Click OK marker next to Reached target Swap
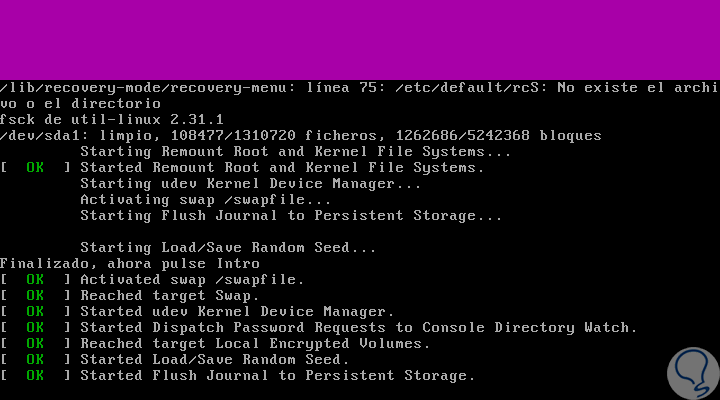The height and width of the screenshot is (400, 720). [35, 296]
